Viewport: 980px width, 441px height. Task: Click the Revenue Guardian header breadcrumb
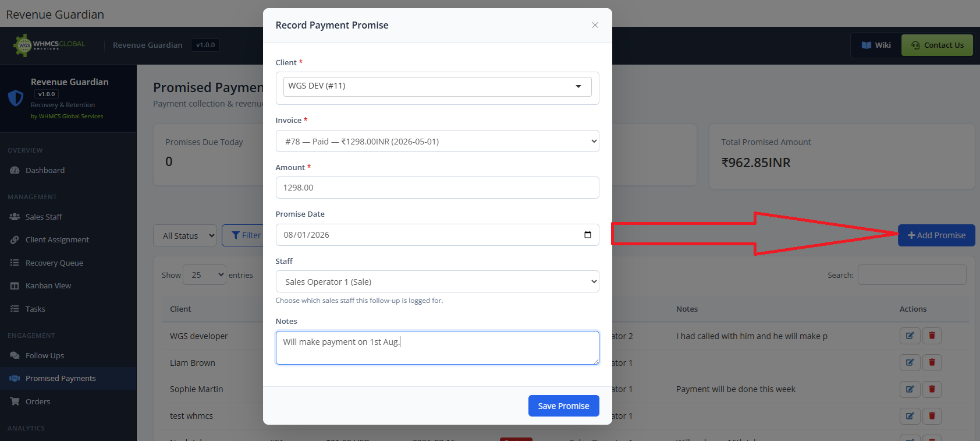pos(148,45)
